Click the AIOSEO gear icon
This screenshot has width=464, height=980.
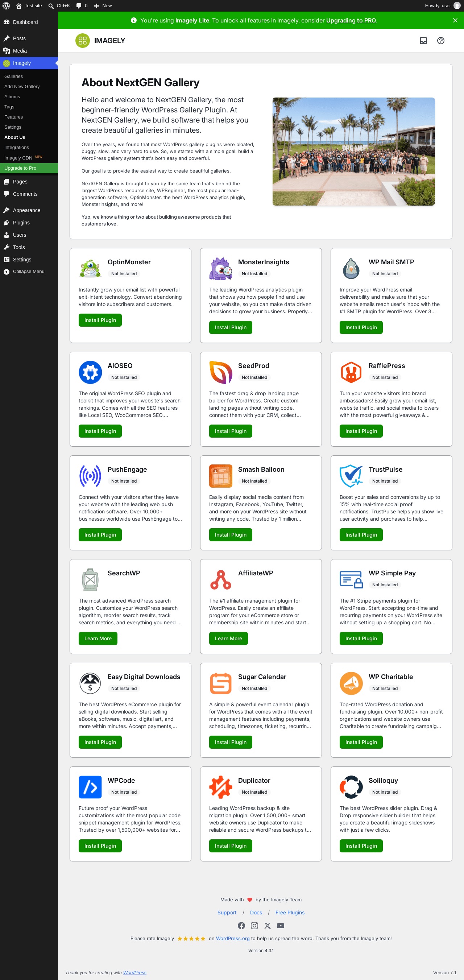point(90,372)
